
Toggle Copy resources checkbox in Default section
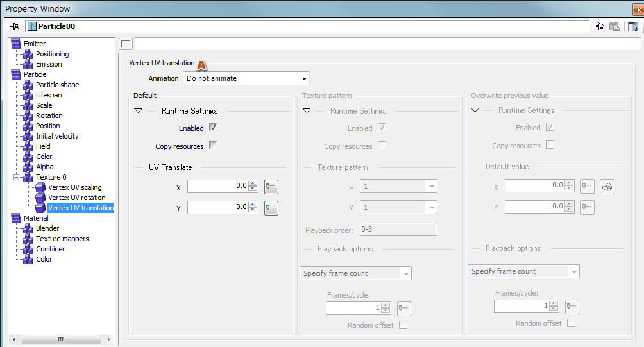pyautogui.click(x=214, y=146)
